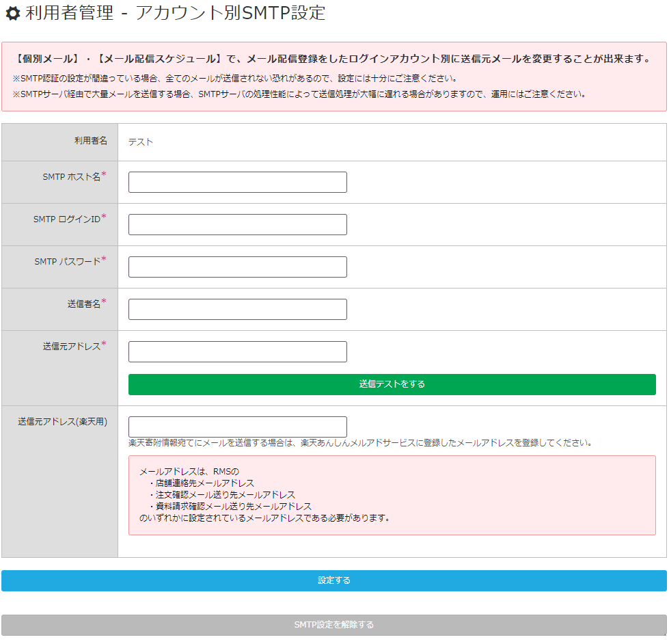Viewport: 669px width, 644px height.
Task: Click the 送信元アドレス(楽天用) label
Action: point(62,422)
